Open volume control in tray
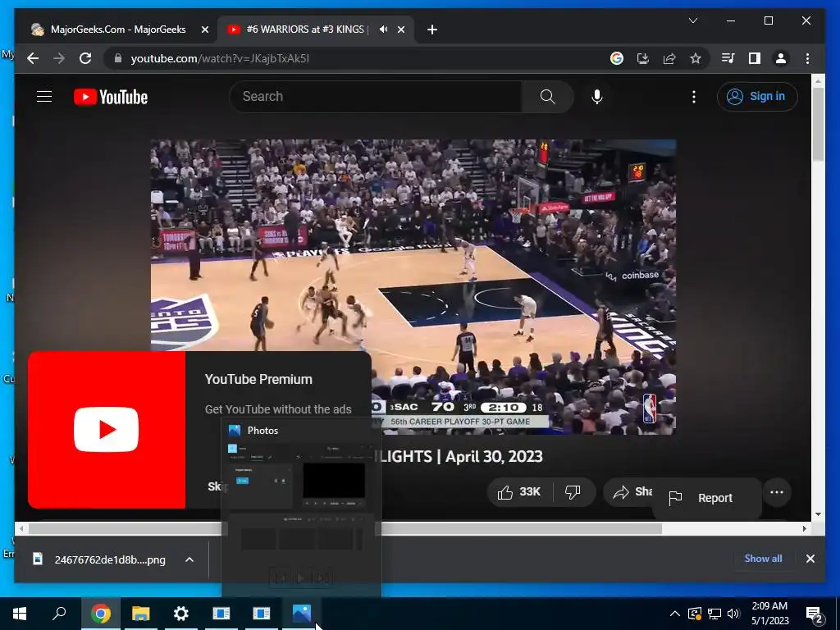Screen dimensions: 840x630 pyautogui.click(x=733, y=614)
